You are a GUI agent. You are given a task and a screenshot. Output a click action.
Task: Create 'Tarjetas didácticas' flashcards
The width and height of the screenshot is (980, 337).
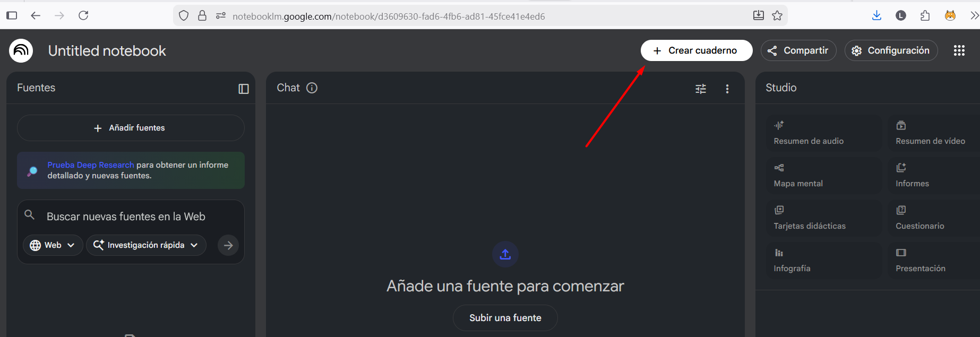[x=824, y=218]
